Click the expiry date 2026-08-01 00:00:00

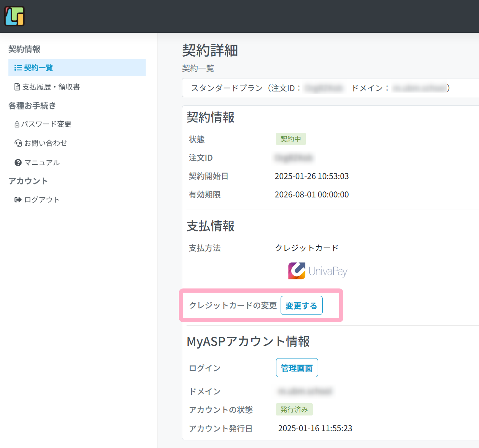[x=312, y=195]
